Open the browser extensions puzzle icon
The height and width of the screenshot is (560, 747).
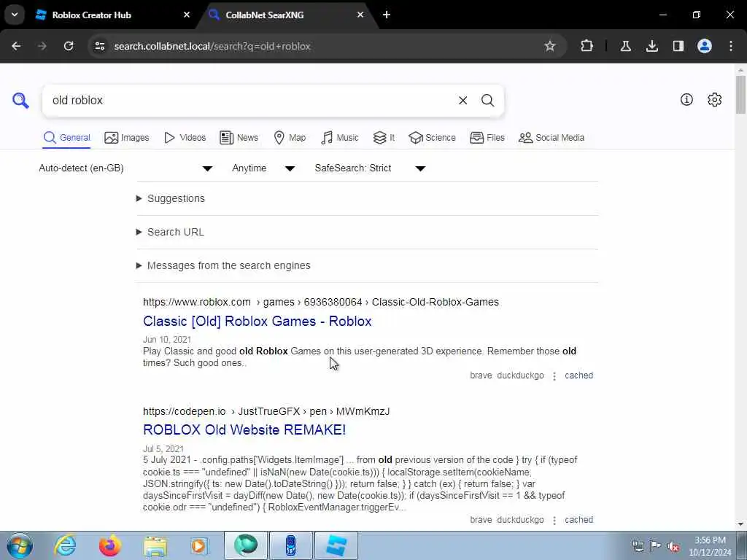pyautogui.click(x=587, y=46)
